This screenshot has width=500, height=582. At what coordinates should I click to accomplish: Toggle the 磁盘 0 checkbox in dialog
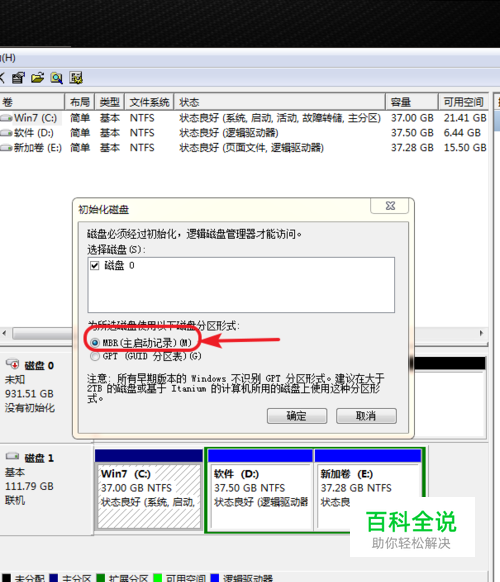95,265
